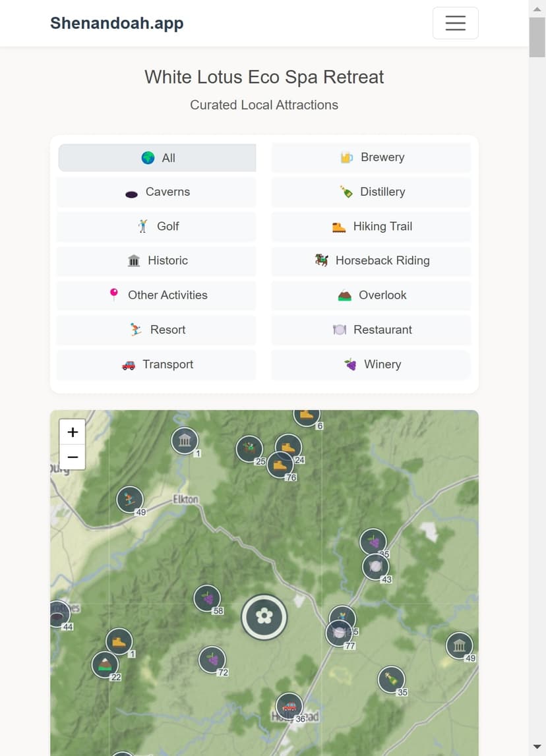Open the restaurant marker labeled 43

tap(376, 567)
